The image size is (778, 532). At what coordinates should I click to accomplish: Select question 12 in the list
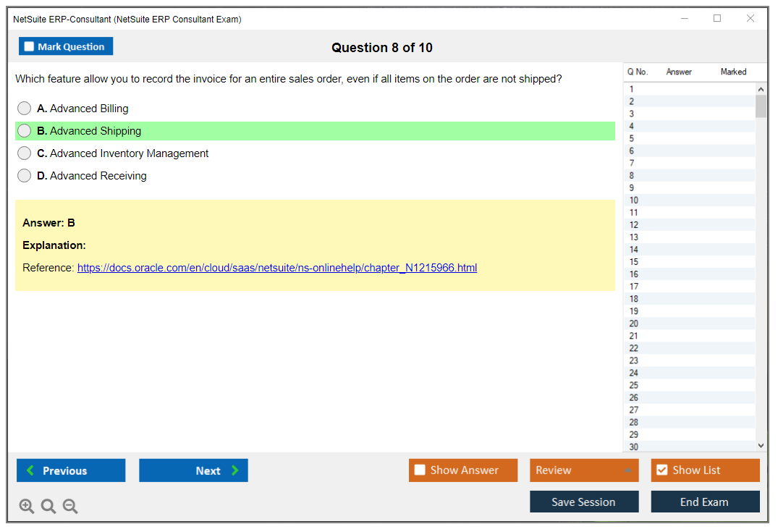pyautogui.click(x=689, y=225)
